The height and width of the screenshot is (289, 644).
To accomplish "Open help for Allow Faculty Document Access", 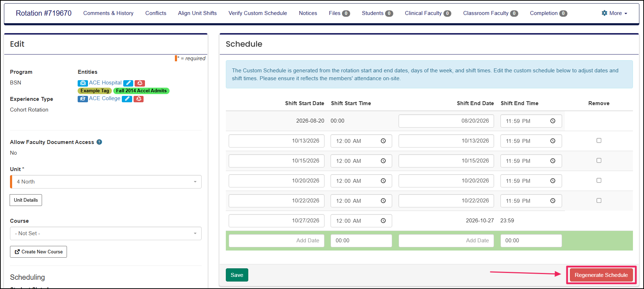I will (x=99, y=142).
